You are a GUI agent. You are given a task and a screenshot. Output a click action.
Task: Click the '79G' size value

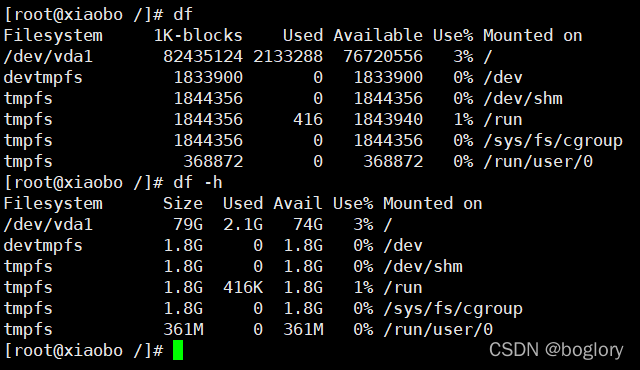point(188,225)
